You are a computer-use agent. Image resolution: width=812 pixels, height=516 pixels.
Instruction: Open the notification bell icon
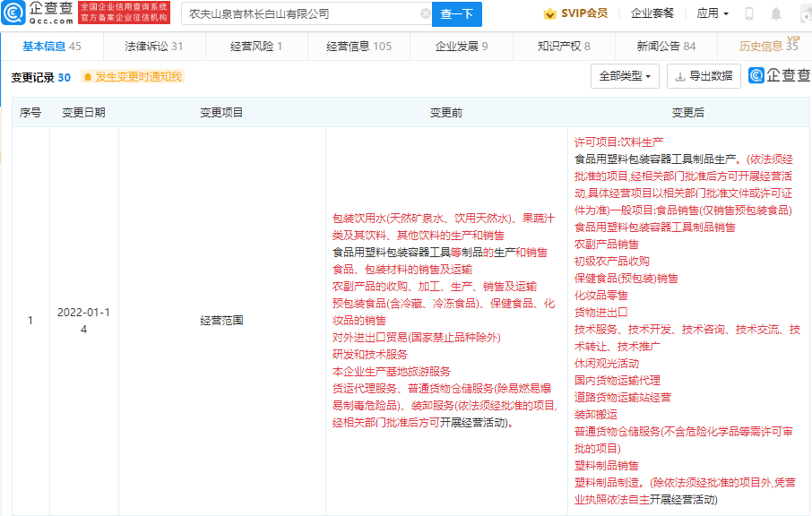776,14
